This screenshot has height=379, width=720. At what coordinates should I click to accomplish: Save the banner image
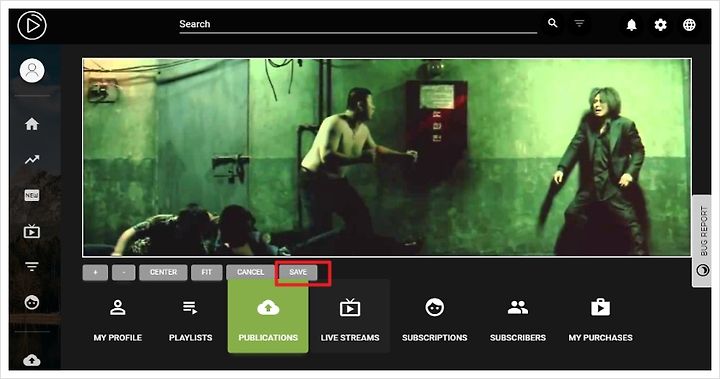click(298, 272)
